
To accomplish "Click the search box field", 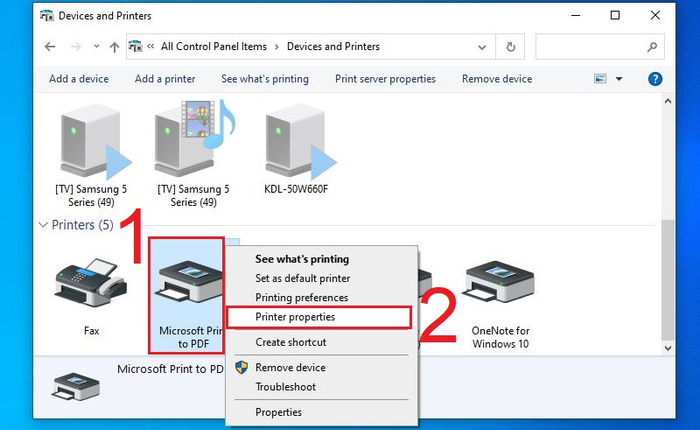I will tap(600, 46).
